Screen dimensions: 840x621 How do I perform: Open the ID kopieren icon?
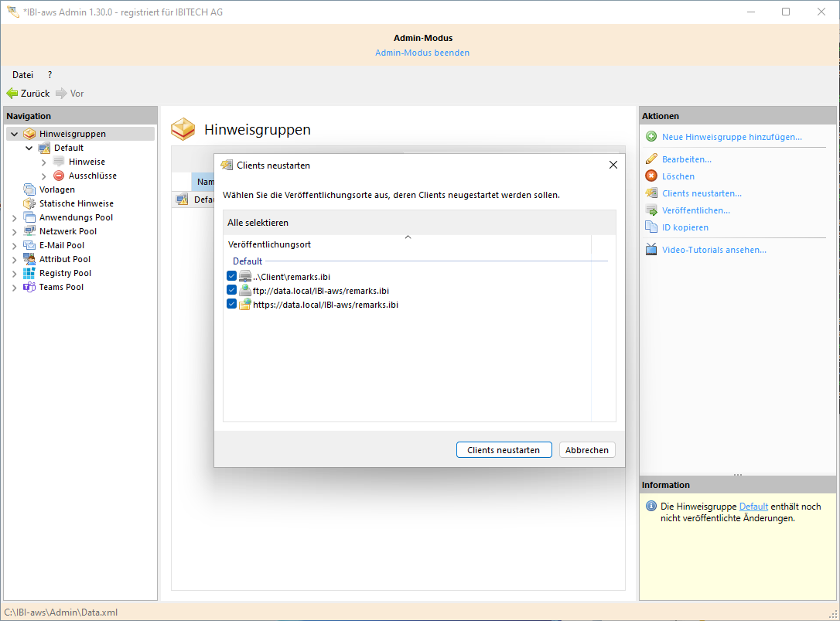tap(651, 227)
